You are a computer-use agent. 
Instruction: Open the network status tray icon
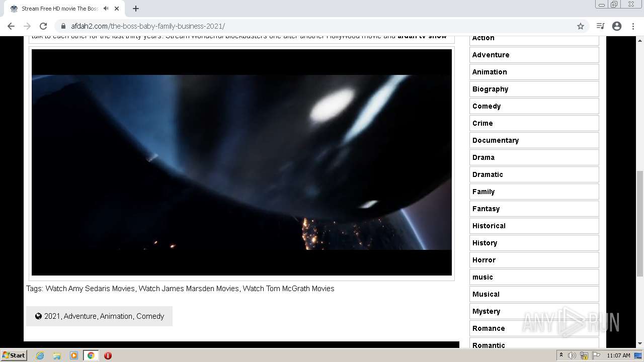tap(584, 355)
